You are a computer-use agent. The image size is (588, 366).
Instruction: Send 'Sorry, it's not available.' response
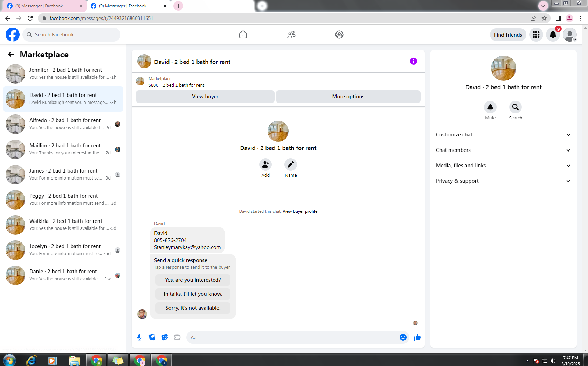pyautogui.click(x=193, y=308)
